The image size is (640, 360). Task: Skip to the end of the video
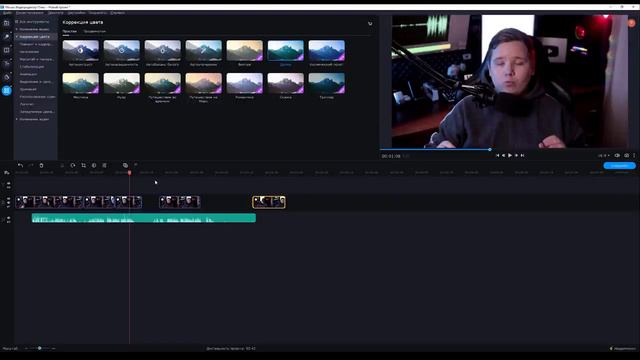tap(522, 156)
